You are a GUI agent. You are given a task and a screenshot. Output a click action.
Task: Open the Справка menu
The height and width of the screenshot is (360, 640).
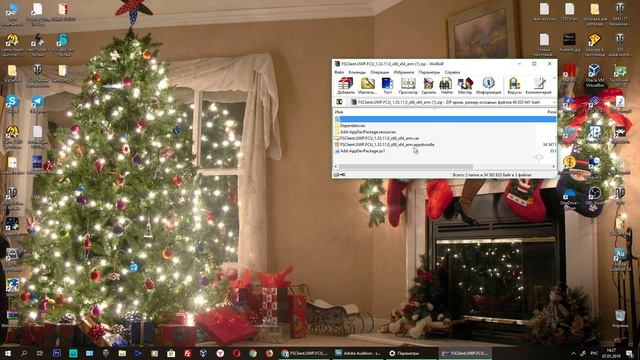(x=452, y=72)
